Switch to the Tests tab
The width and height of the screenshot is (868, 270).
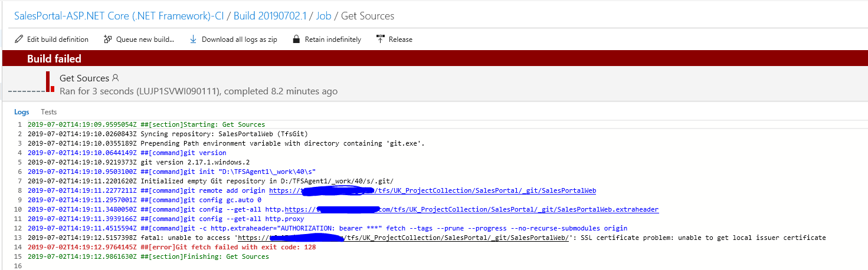(x=49, y=112)
